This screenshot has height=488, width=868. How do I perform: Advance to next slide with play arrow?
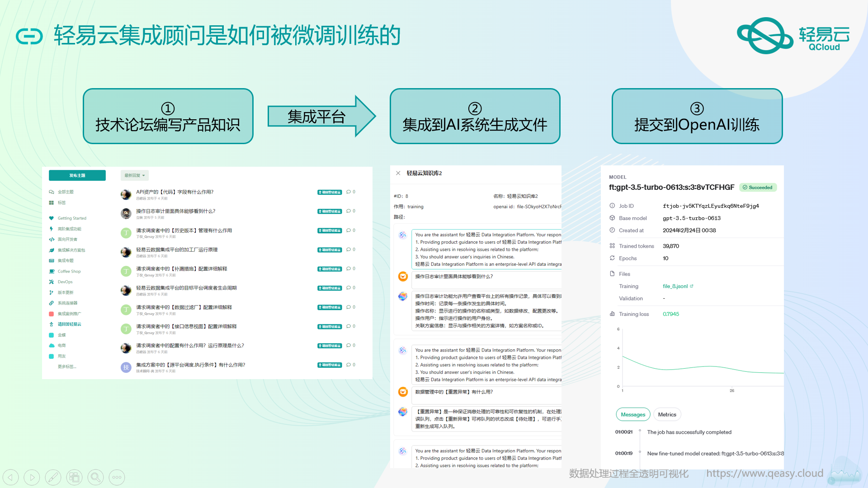(32, 477)
